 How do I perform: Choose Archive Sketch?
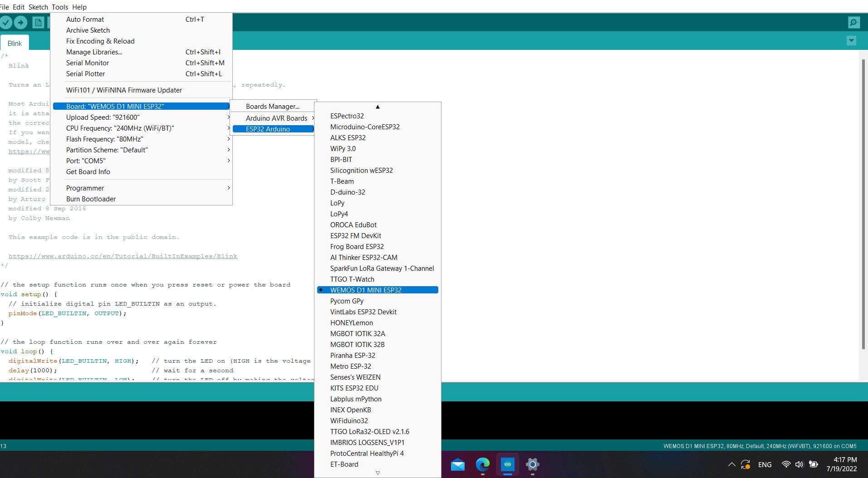(x=142, y=30)
